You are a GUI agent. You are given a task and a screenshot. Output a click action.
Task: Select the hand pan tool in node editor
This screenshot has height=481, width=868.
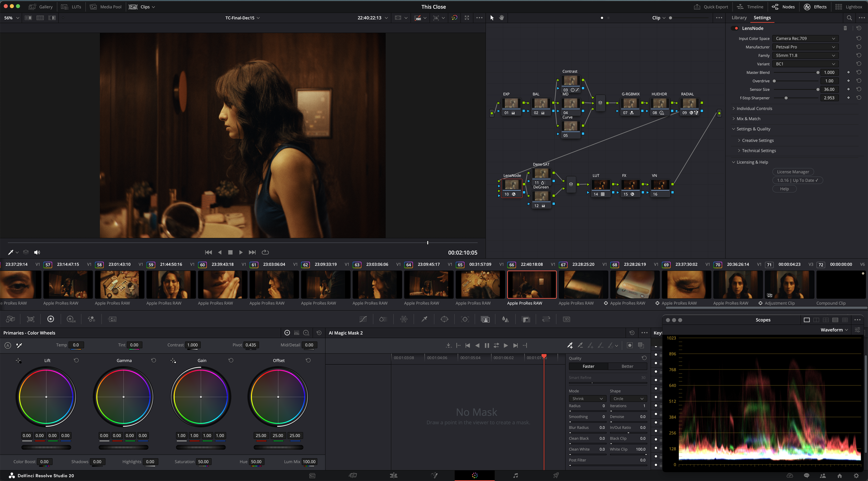501,18
